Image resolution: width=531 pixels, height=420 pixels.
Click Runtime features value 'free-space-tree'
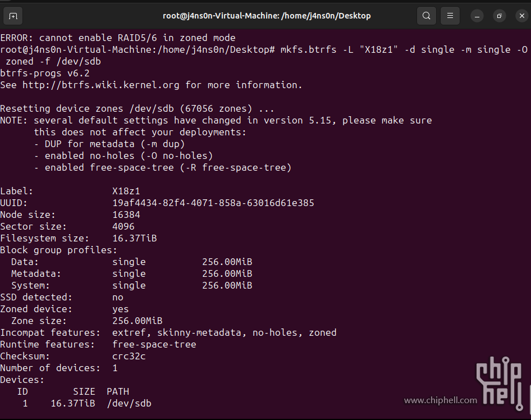click(154, 344)
